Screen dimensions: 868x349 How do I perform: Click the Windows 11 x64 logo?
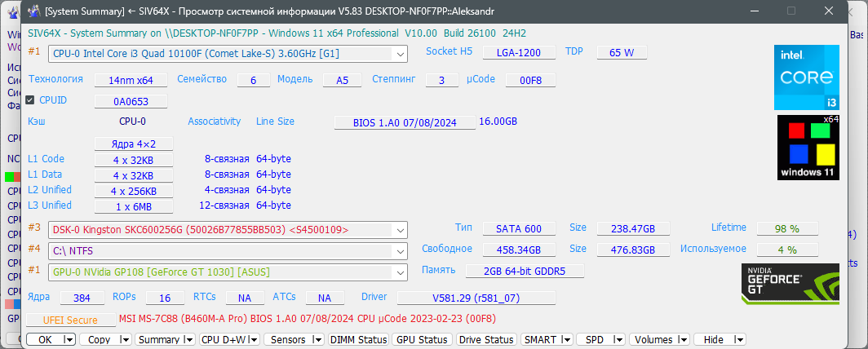[808, 147]
